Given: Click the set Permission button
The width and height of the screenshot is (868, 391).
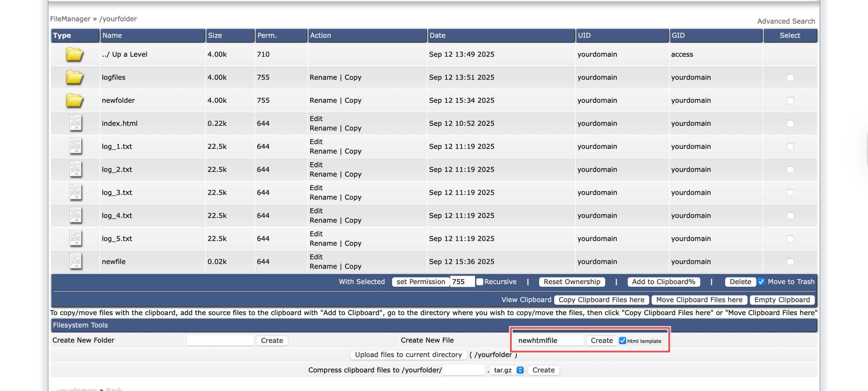Looking at the screenshot, I should click(421, 282).
